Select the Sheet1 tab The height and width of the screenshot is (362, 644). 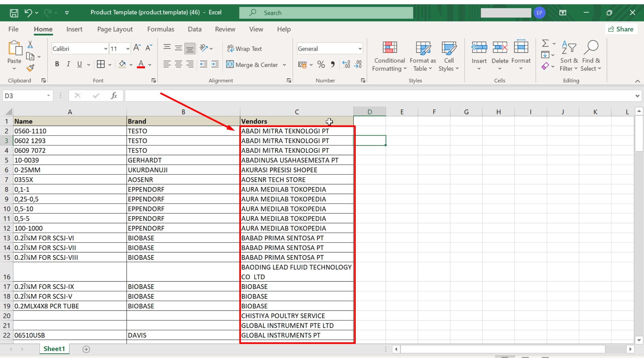pos(54,349)
